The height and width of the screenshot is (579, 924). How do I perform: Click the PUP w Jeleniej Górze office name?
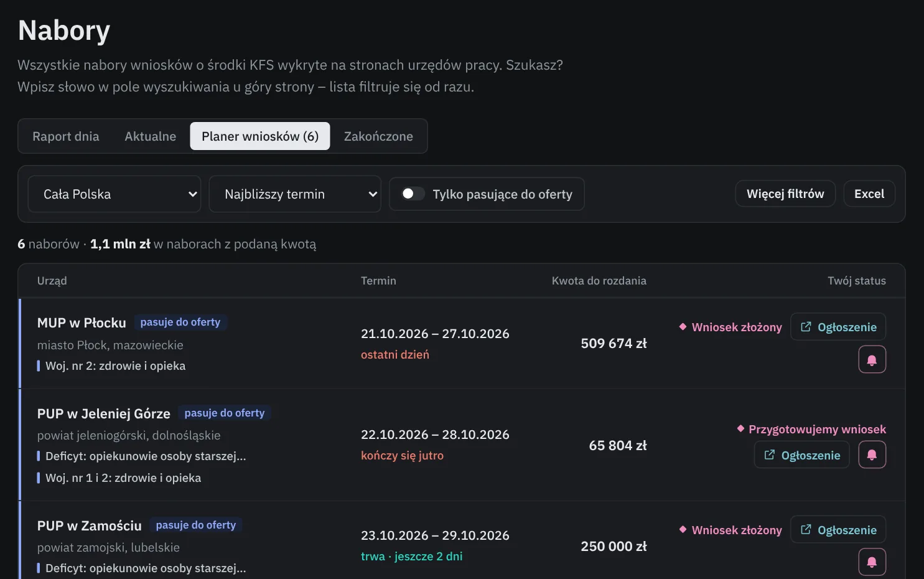pyautogui.click(x=104, y=413)
